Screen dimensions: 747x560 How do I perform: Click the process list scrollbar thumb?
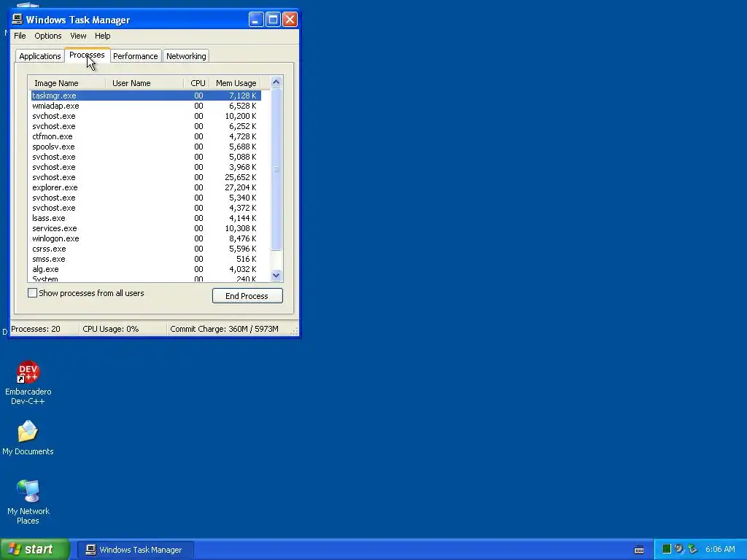coord(276,169)
